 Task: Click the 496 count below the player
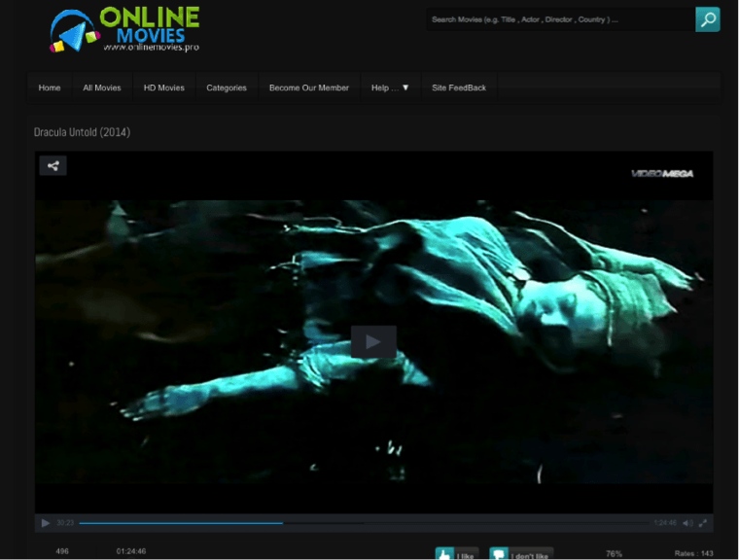tap(62, 551)
